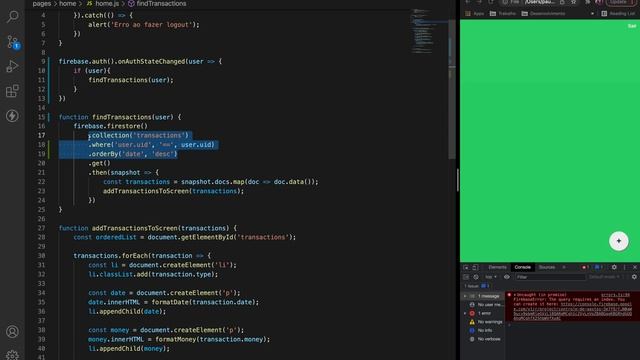Select the Console tab in DevTools
Screen dimensions: 640x360
pos(522,267)
